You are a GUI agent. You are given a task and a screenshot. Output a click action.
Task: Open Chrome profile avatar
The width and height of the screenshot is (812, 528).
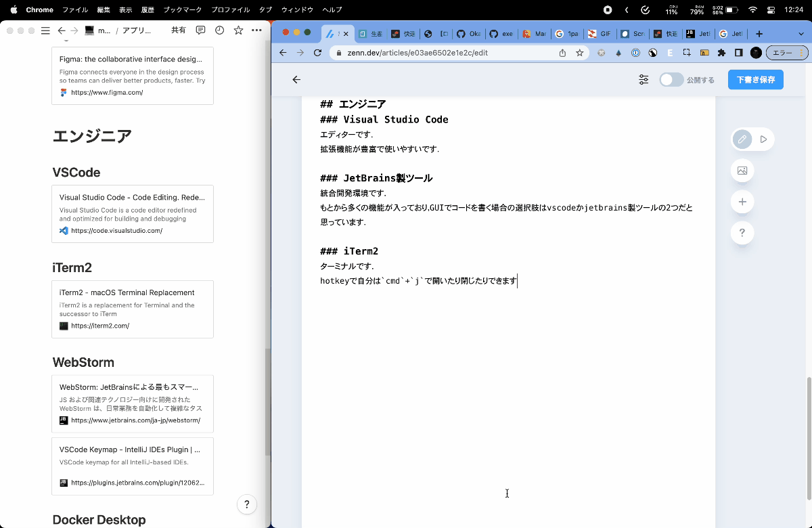point(756,53)
